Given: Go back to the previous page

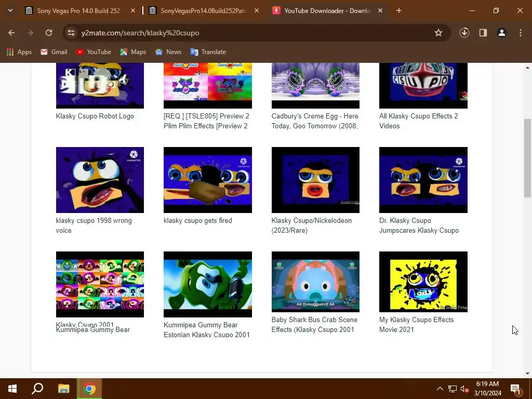Looking at the screenshot, I should [x=11, y=33].
